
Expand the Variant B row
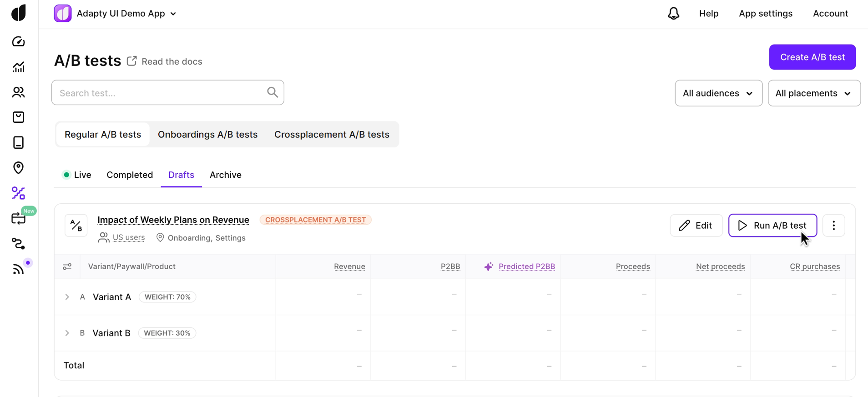pyautogui.click(x=67, y=333)
